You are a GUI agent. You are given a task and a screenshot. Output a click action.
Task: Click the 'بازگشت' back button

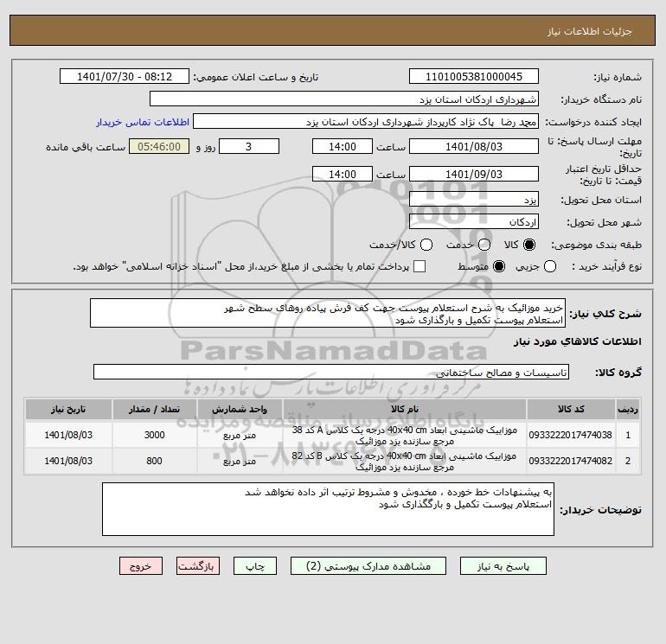pyautogui.click(x=198, y=566)
